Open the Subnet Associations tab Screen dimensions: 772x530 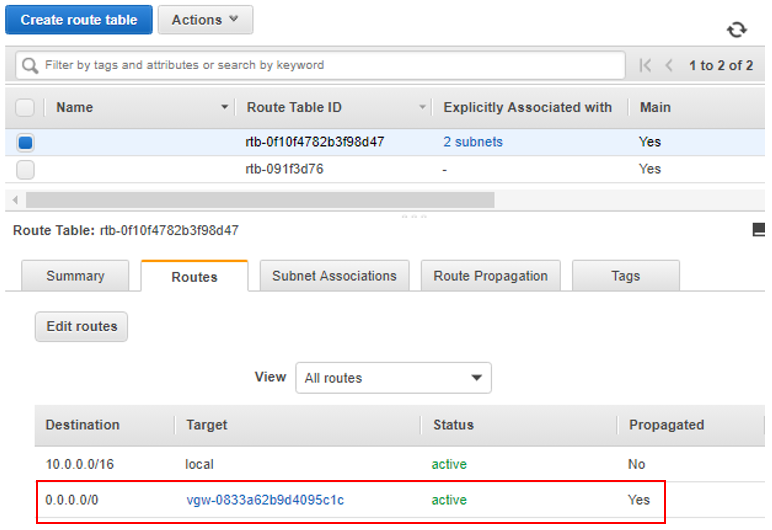click(x=334, y=276)
